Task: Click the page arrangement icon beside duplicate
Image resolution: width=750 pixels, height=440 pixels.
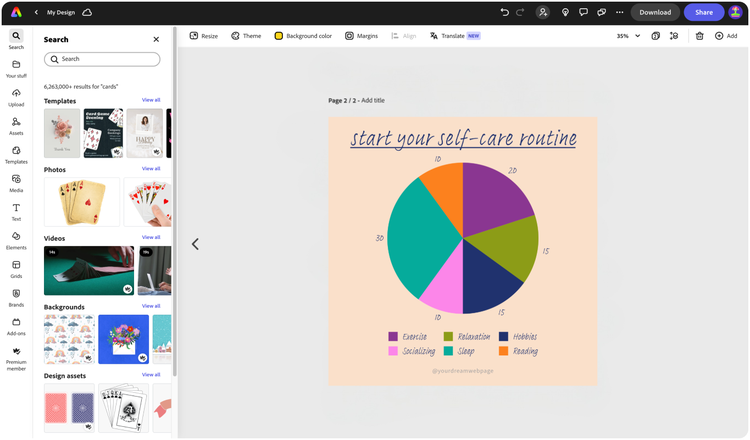Action: (674, 36)
